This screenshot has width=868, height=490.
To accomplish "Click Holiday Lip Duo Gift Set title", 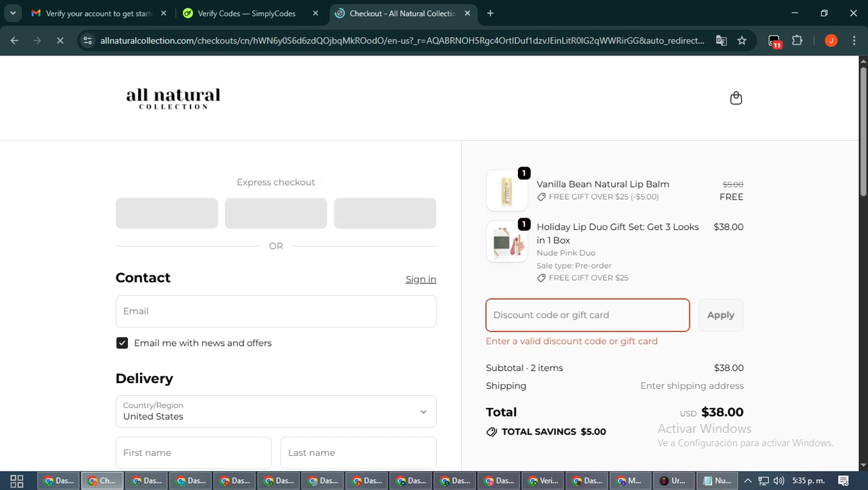I will 617,234.
